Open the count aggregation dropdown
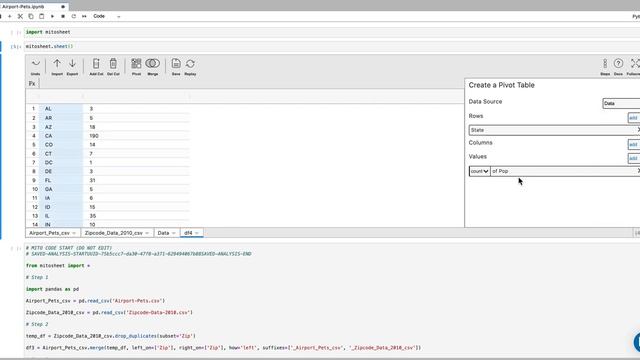 (x=479, y=171)
